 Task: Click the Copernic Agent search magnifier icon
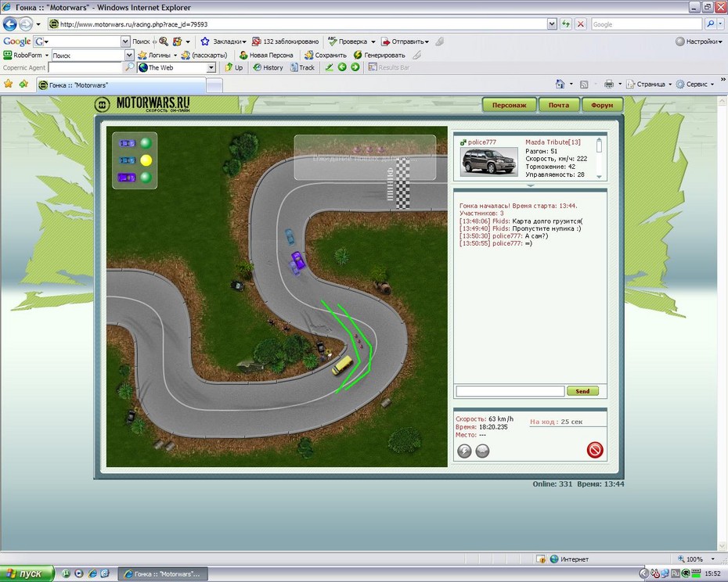click(129, 67)
